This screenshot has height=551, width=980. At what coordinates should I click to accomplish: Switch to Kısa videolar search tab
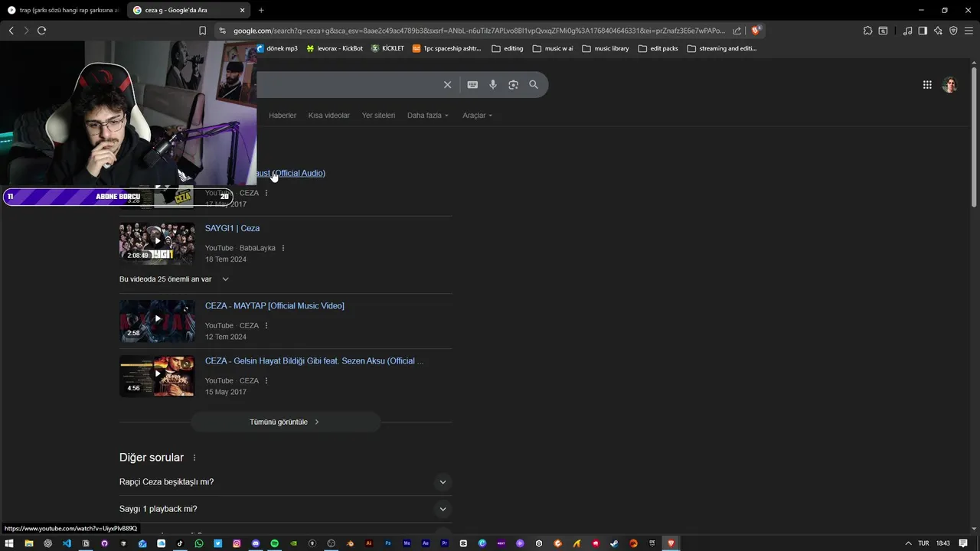[x=329, y=116]
